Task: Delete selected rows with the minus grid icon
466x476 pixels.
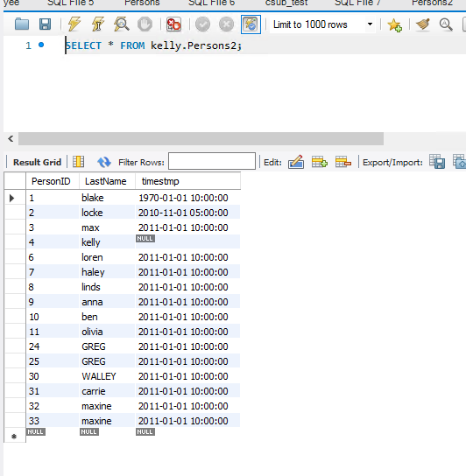Action: 343,162
